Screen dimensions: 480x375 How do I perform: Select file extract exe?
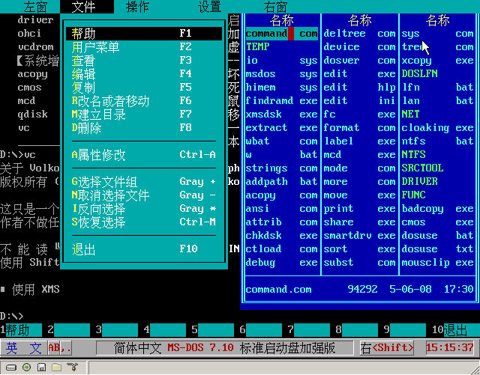282,128
